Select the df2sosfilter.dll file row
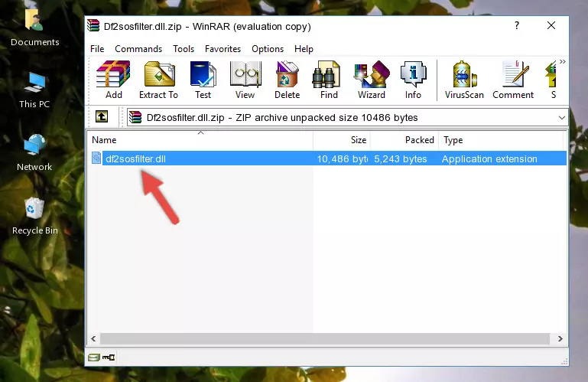The image size is (588, 382). 327,158
